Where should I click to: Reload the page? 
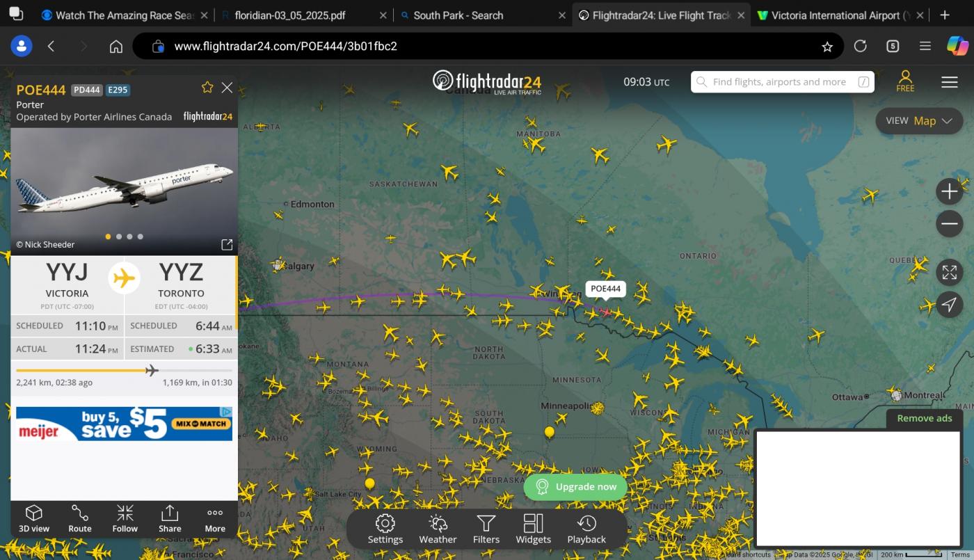point(861,46)
